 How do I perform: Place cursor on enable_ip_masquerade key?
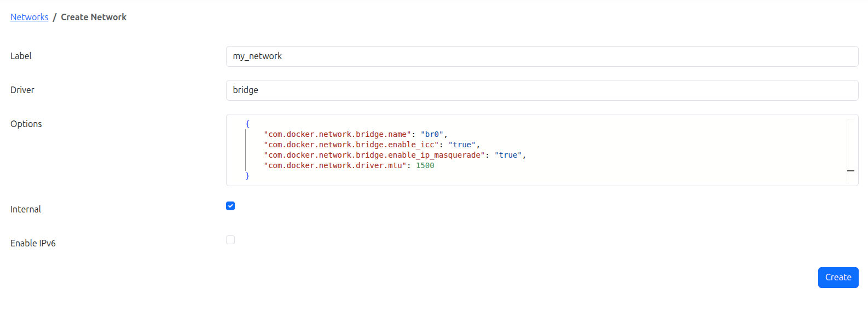click(374, 155)
